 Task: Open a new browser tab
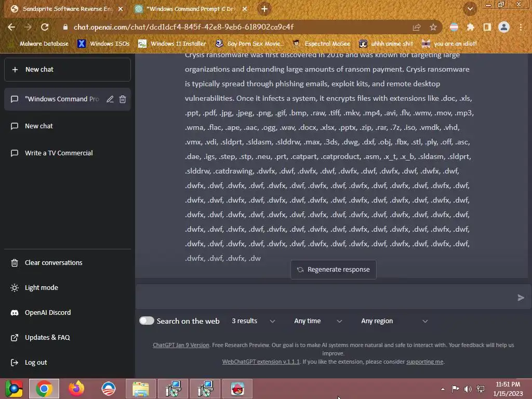click(264, 9)
